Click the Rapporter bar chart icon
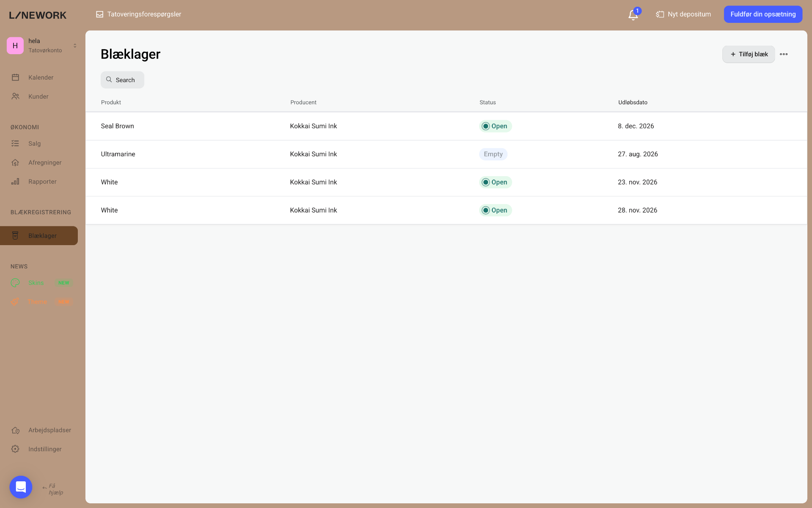Image resolution: width=812 pixels, height=508 pixels. point(16,182)
